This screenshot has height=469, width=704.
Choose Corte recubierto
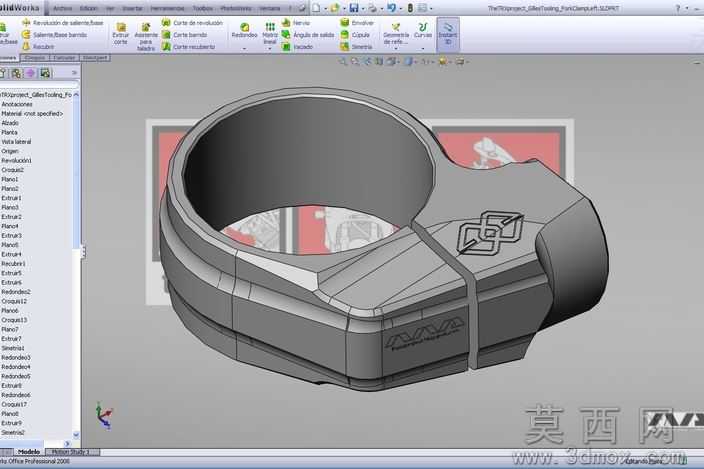(x=189, y=46)
